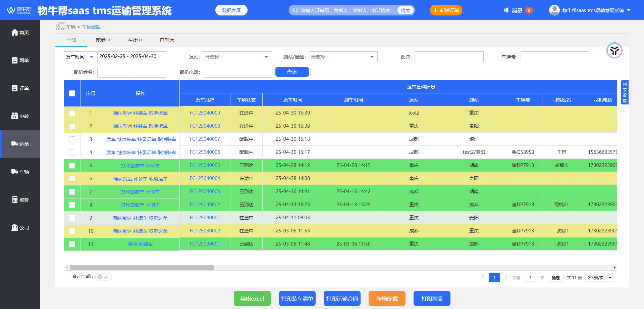Viewport: 644px width, 309px height.
Task: Open the 网单 sidebar icon
Action: click(15, 60)
